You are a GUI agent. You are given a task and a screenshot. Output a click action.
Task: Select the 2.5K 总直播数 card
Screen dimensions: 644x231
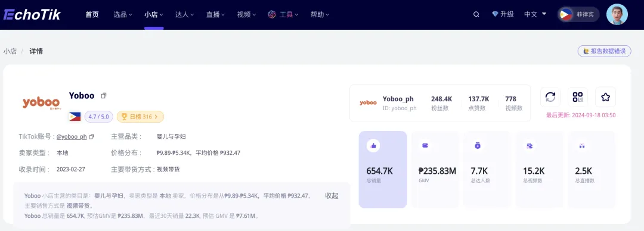click(592, 170)
